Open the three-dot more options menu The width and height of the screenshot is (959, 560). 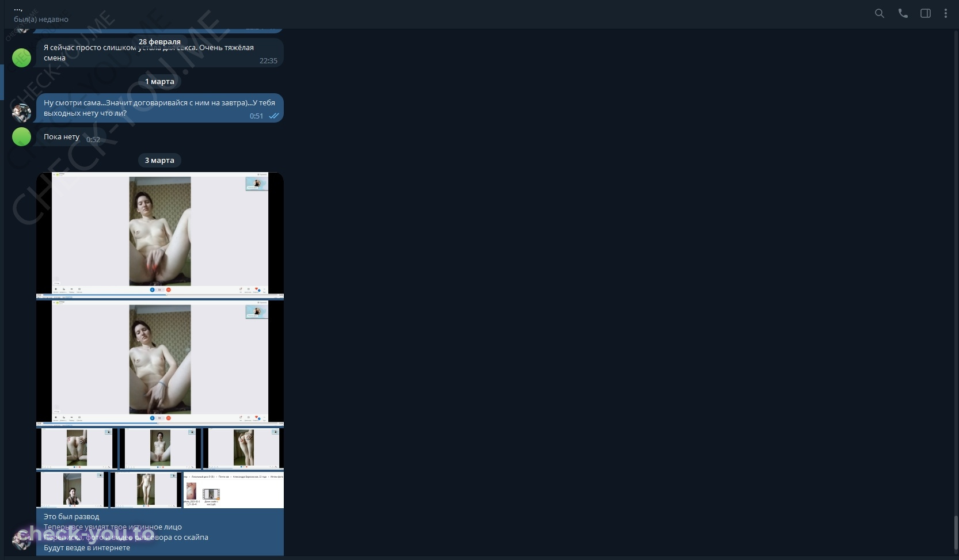click(946, 13)
